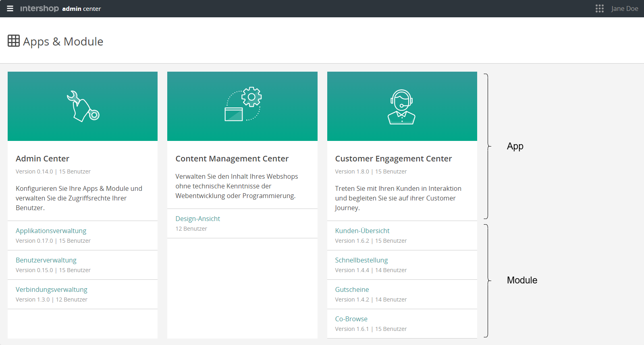The image size is (644, 345).
Task: Select the Admin Center app title
Action: (x=42, y=159)
